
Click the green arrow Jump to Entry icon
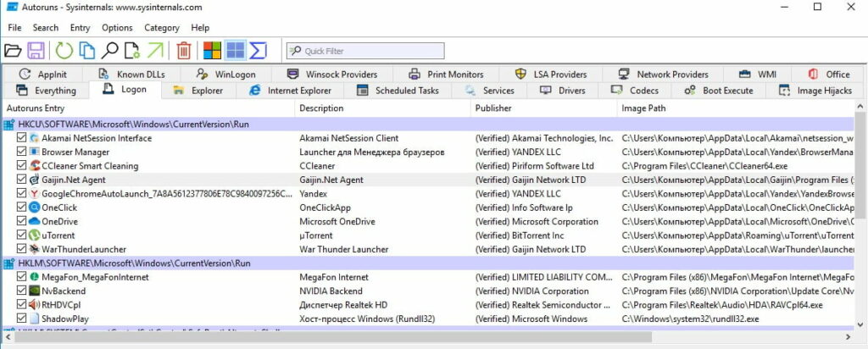pos(155,51)
